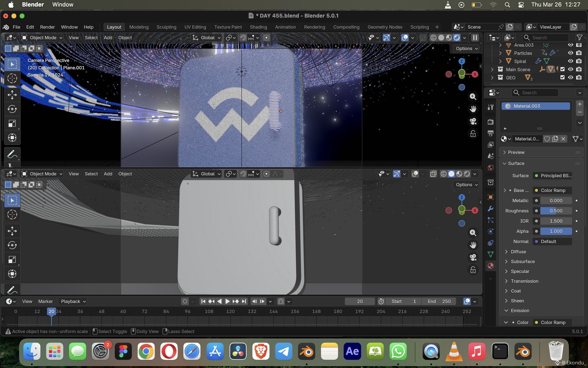This screenshot has height=368, width=588.
Task: Switch to the Geometry Nodes workspace tab
Action: coord(385,27)
